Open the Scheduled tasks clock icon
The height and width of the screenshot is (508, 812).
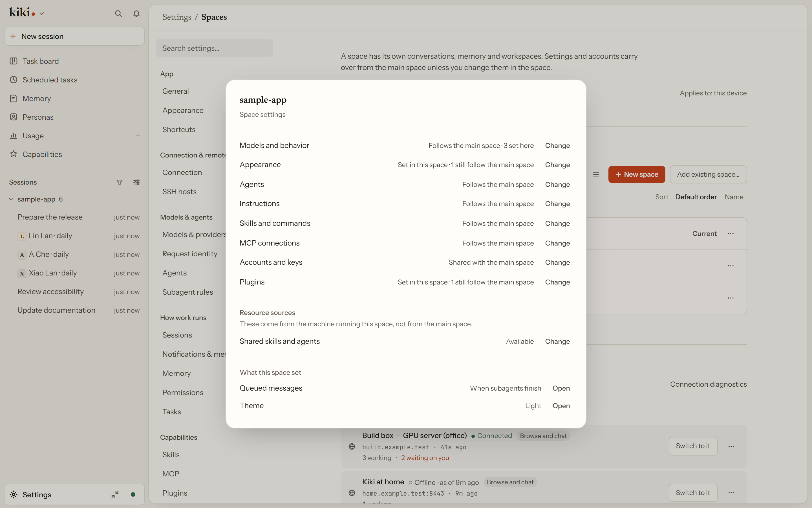(14, 80)
